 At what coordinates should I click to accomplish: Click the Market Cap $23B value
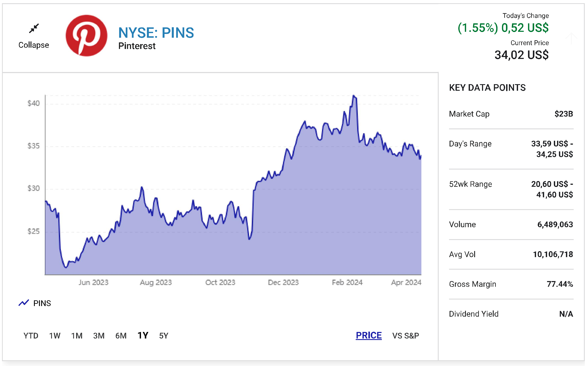click(x=564, y=114)
